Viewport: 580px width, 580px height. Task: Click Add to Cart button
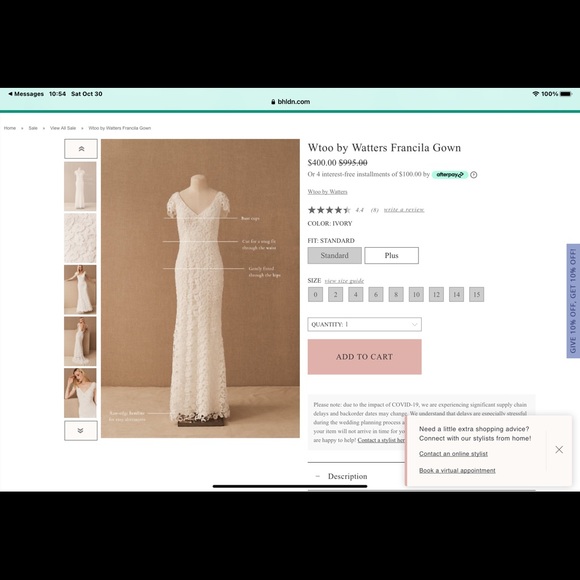(365, 357)
